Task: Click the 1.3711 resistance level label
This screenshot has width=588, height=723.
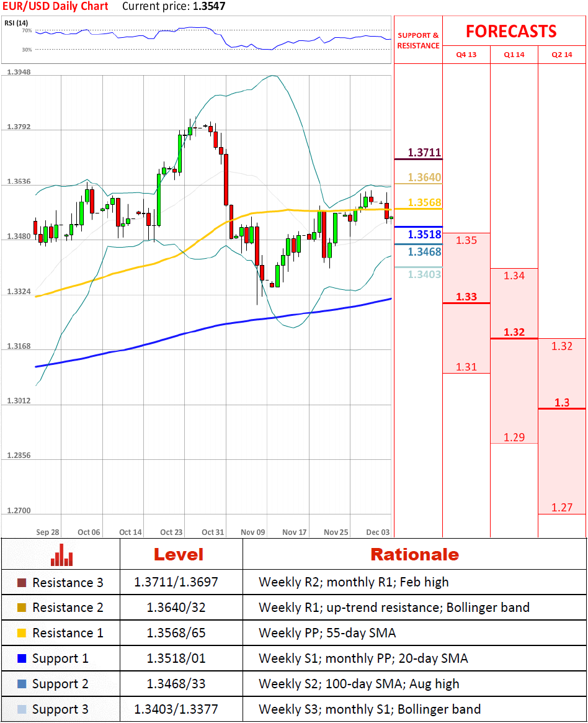Action: pyautogui.click(x=424, y=153)
